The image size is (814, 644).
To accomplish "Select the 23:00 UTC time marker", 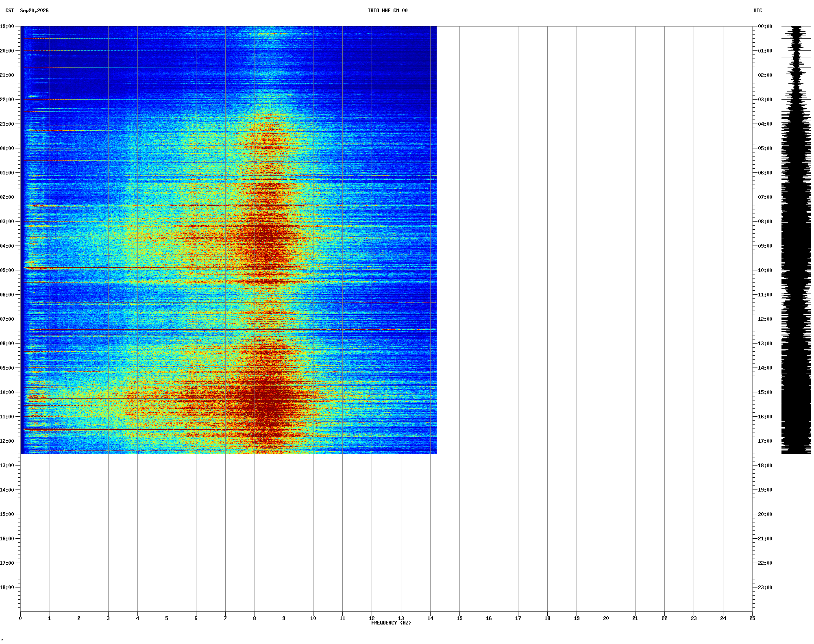I will click(765, 587).
